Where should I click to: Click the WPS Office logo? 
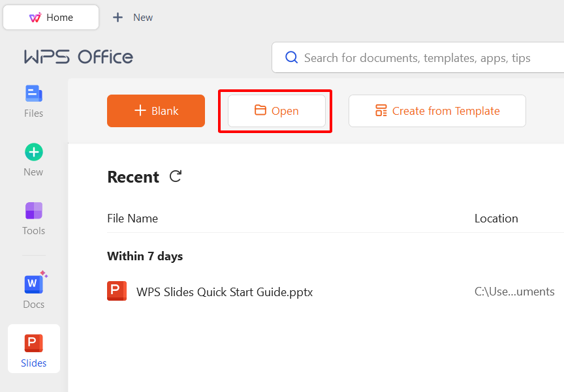[78, 57]
